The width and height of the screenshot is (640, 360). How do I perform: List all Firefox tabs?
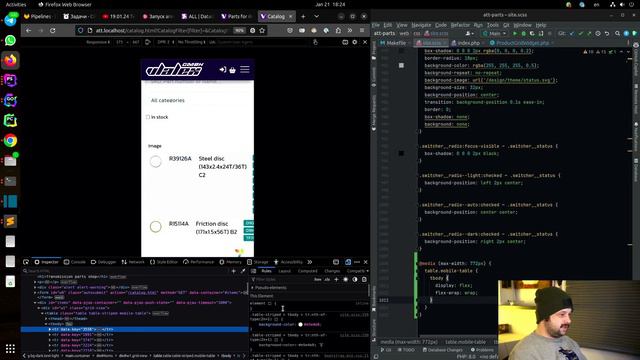click(x=316, y=16)
